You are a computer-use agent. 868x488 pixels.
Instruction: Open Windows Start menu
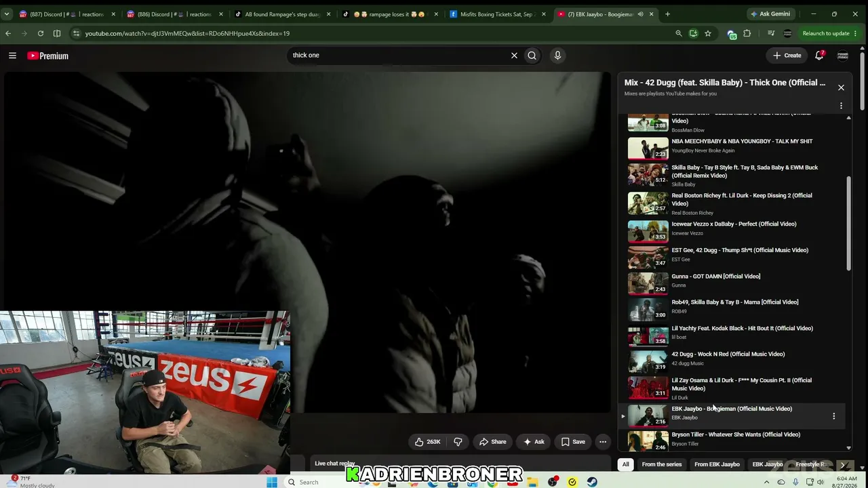(x=272, y=482)
